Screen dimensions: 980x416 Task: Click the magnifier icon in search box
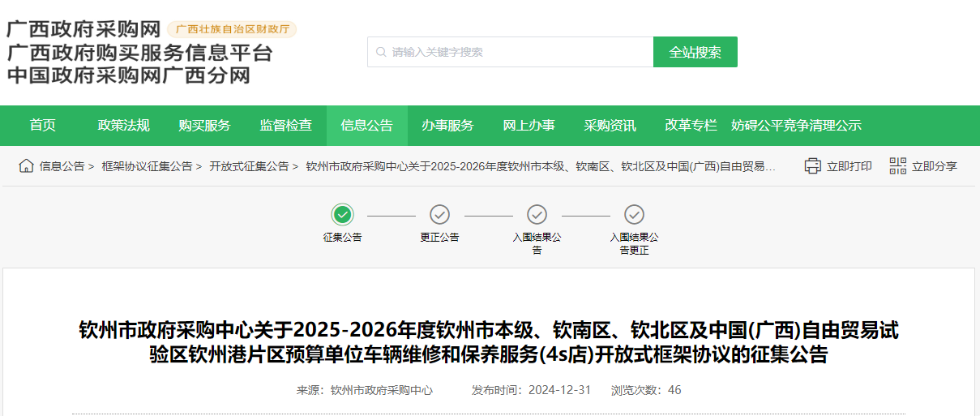381,52
